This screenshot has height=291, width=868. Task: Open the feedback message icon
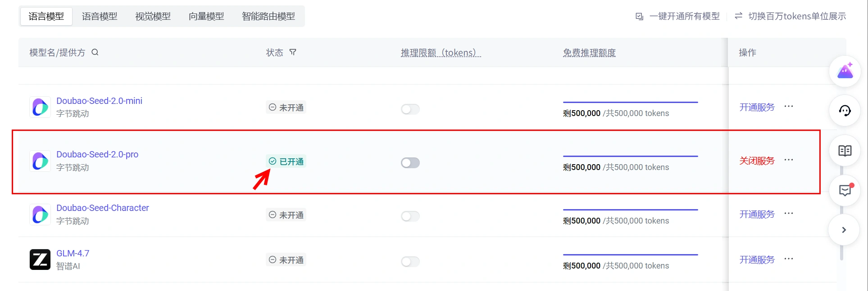[845, 190]
